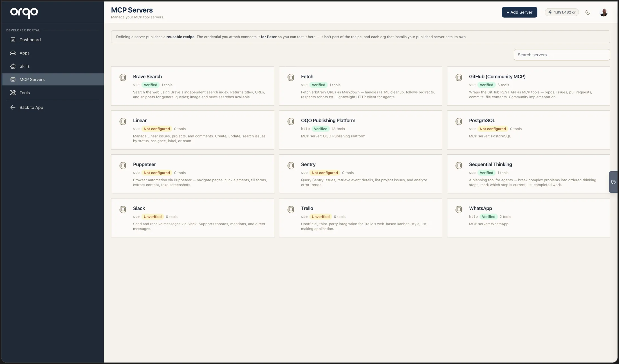Click the Skills puzzle icon
This screenshot has width=619, height=364.
coord(13,66)
